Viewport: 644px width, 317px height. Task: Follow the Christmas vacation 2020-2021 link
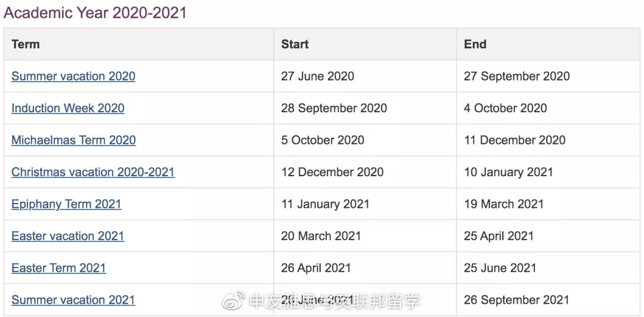(x=93, y=173)
